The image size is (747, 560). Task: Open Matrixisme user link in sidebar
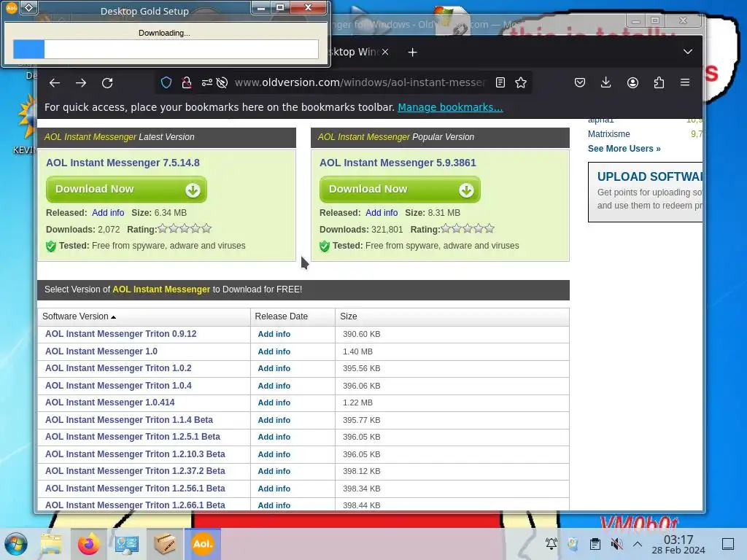[x=609, y=134]
